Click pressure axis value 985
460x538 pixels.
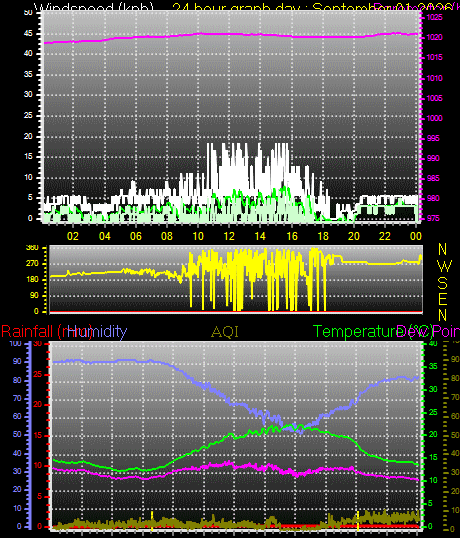point(433,178)
